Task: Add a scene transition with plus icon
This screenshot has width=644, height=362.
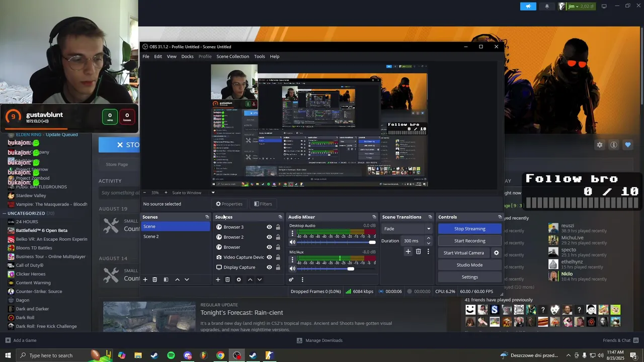Action: click(408, 251)
